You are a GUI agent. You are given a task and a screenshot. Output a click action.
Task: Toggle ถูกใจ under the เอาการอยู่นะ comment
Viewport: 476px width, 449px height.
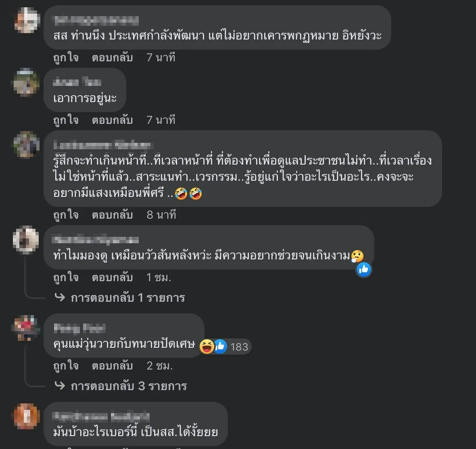66,120
